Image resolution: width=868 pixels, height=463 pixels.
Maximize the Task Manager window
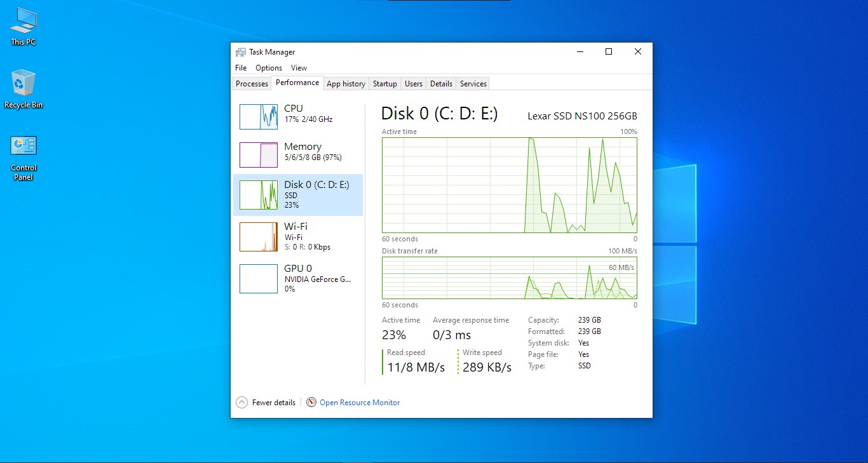pos(609,52)
